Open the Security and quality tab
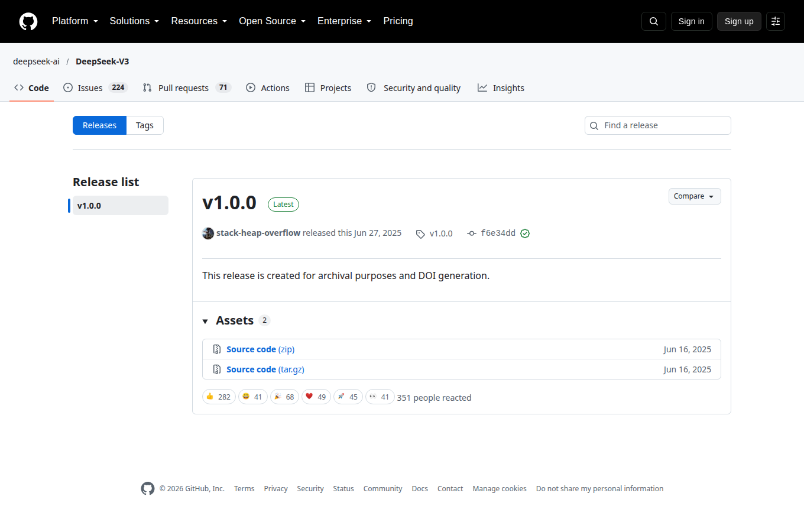804x532 pixels. point(414,88)
